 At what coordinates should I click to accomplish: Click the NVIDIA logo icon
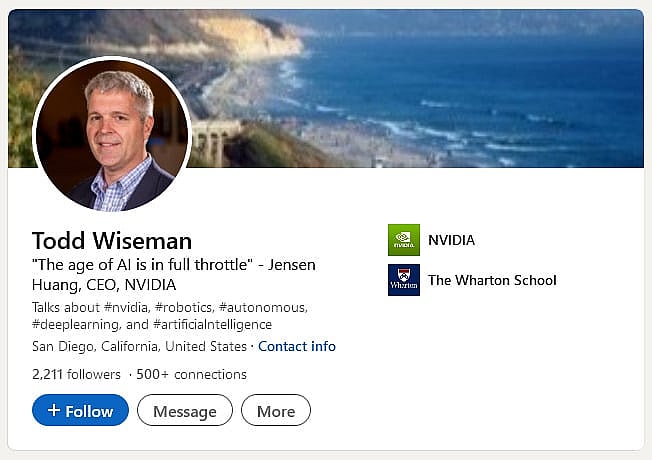tap(404, 240)
